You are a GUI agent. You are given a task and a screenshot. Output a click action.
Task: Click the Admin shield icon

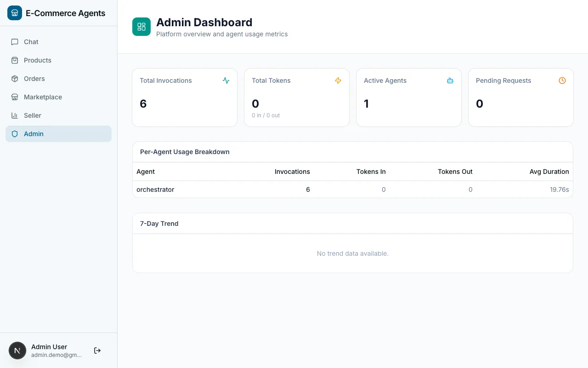[x=15, y=134]
